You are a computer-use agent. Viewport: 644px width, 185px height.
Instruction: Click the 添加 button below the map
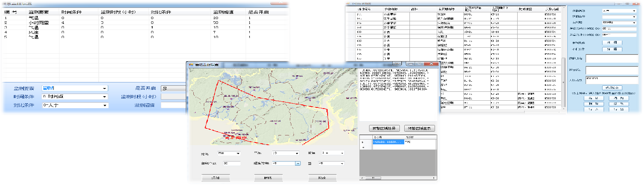pos(215,178)
